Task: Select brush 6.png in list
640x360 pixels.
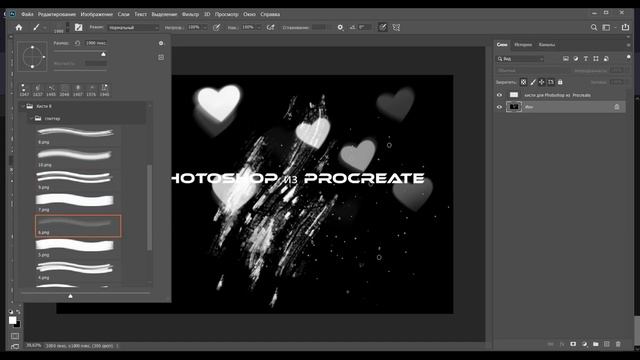Action: [x=78, y=226]
